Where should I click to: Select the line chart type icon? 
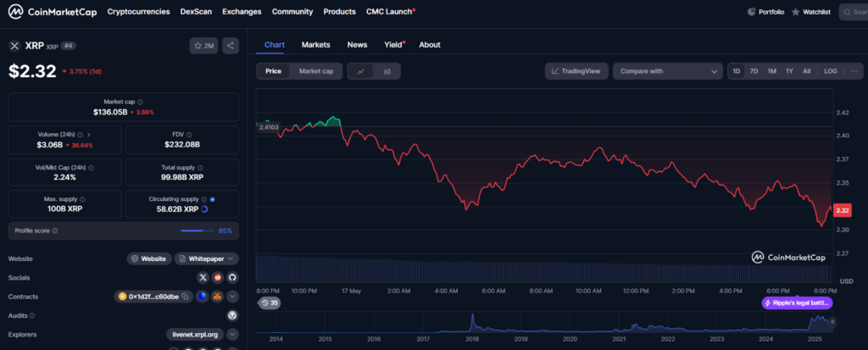coord(361,71)
